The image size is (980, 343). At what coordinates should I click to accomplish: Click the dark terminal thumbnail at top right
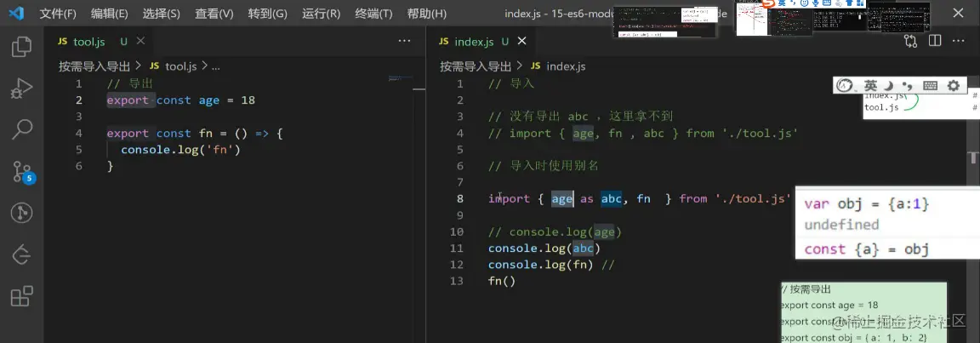tap(898, 18)
